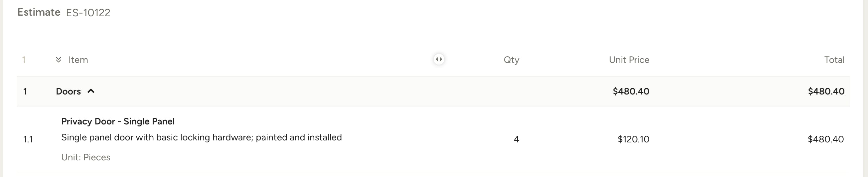
Task: Click section number 1 beside Doors
Action: [x=25, y=91]
